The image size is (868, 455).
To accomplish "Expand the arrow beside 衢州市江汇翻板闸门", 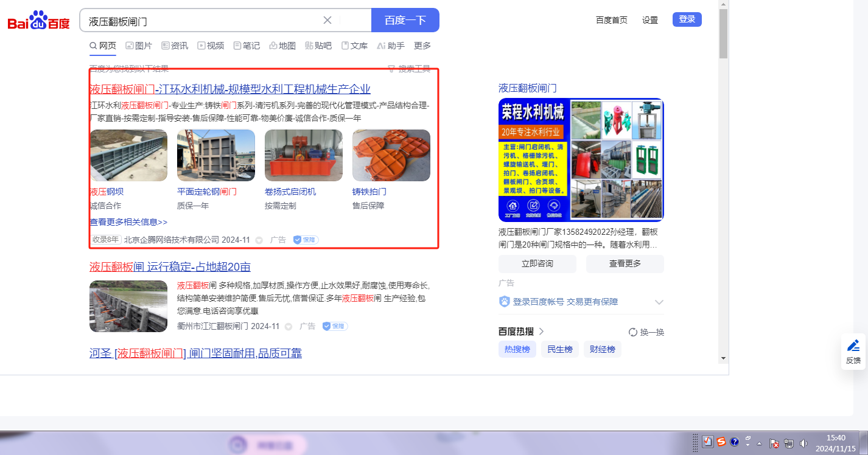I will (289, 327).
